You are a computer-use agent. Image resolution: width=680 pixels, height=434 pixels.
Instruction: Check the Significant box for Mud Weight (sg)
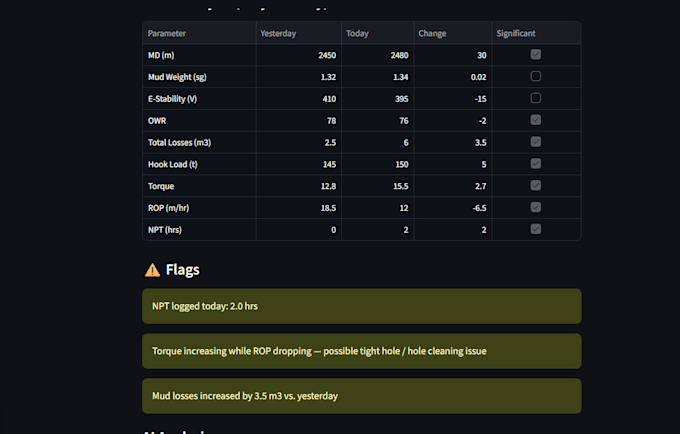[536, 76]
